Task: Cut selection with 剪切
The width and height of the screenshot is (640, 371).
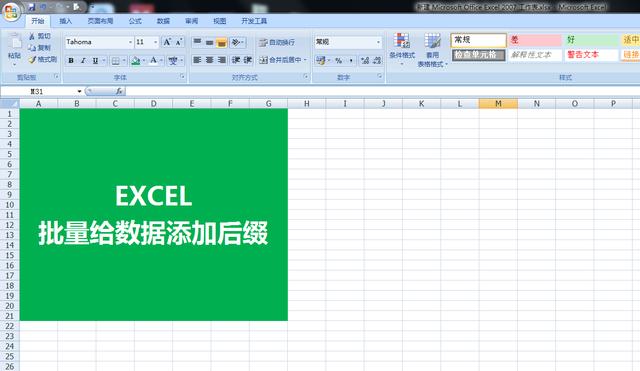Action: point(40,36)
